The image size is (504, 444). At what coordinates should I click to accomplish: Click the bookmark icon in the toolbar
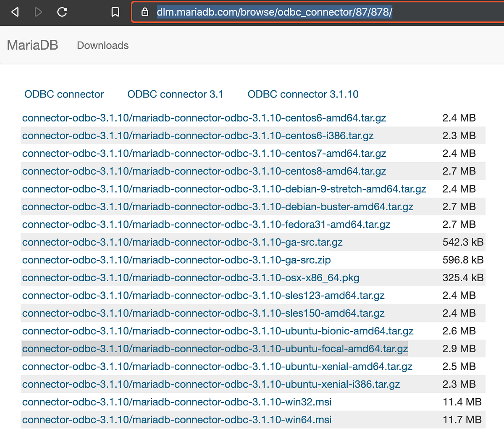(115, 12)
